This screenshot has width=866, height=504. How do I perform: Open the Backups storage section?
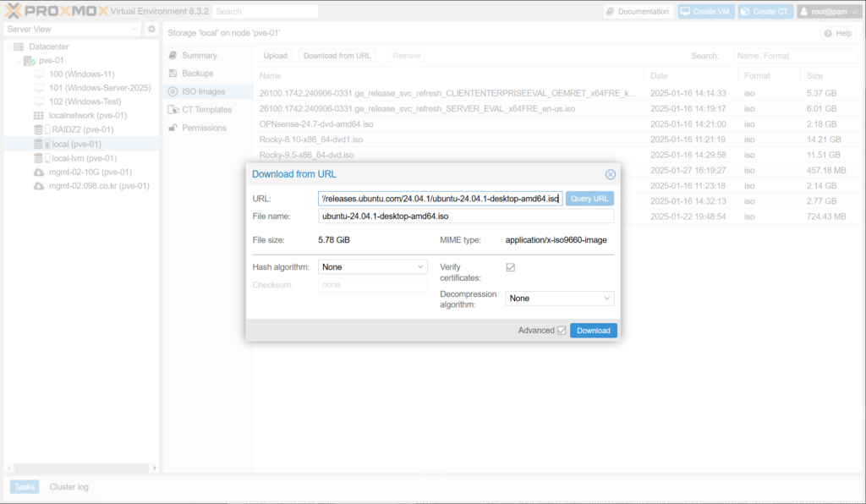pyautogui.click(x=197, y=74)
